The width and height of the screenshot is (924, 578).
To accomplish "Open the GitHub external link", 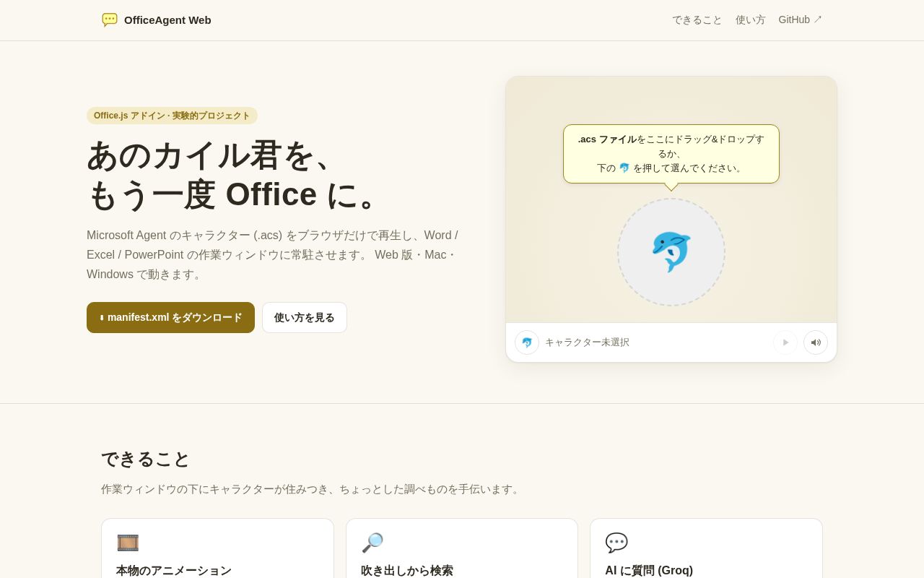I will coord(801,20).
